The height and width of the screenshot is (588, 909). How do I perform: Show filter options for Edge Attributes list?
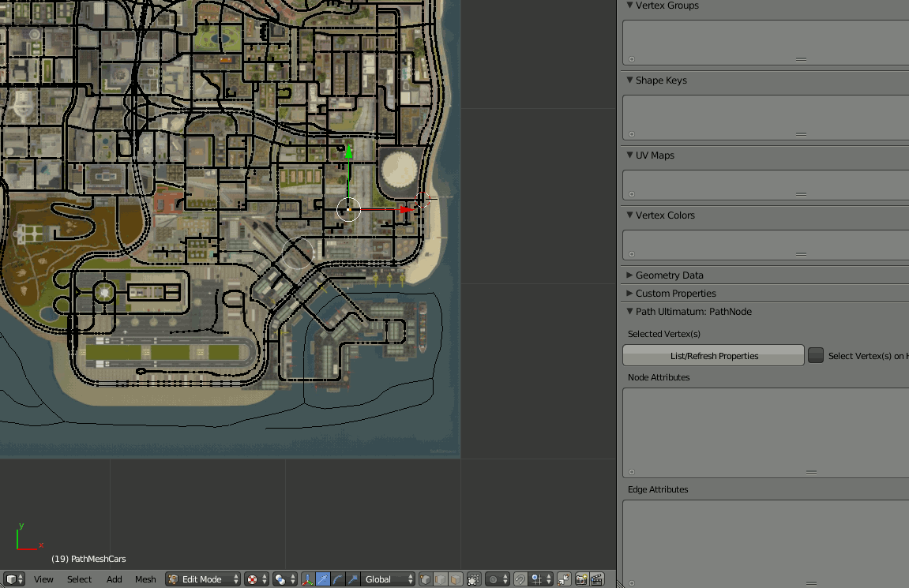(x=632, y=582)
